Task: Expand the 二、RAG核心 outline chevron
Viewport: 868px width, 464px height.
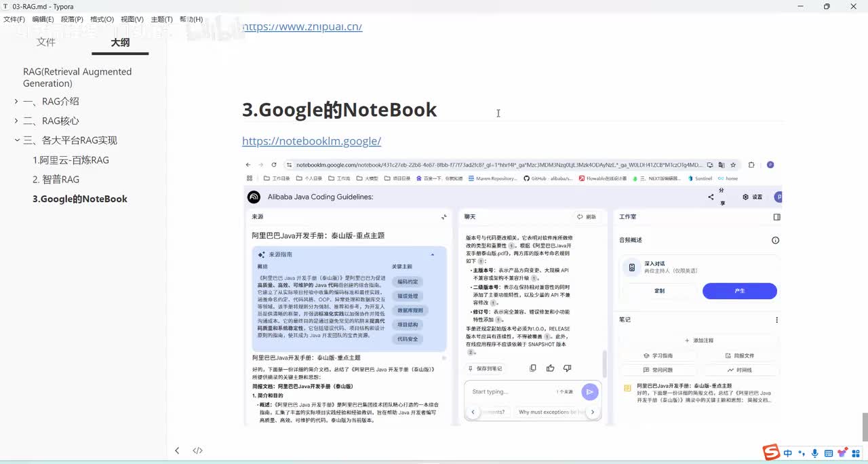Action: [x=16, y=121]
